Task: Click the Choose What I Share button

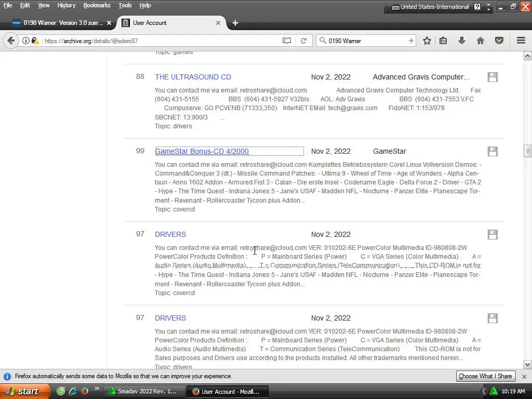Action: tap(486, 376)
